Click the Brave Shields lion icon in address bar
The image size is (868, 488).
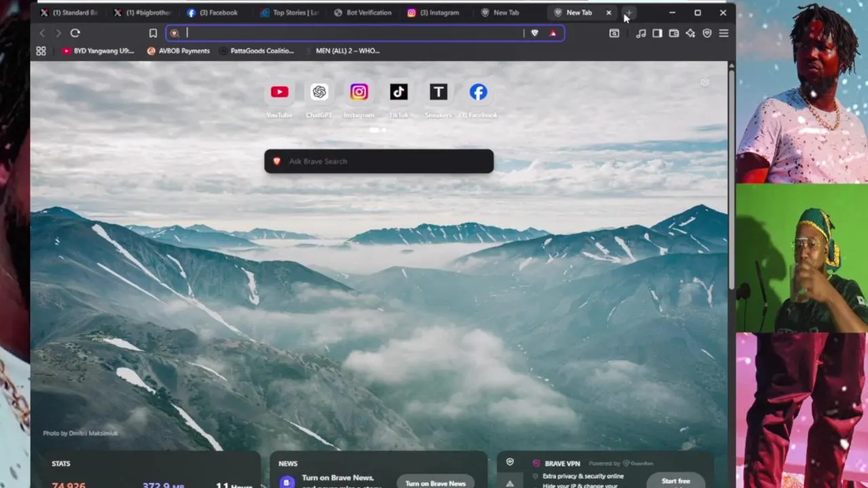click(x=534, y=33)
